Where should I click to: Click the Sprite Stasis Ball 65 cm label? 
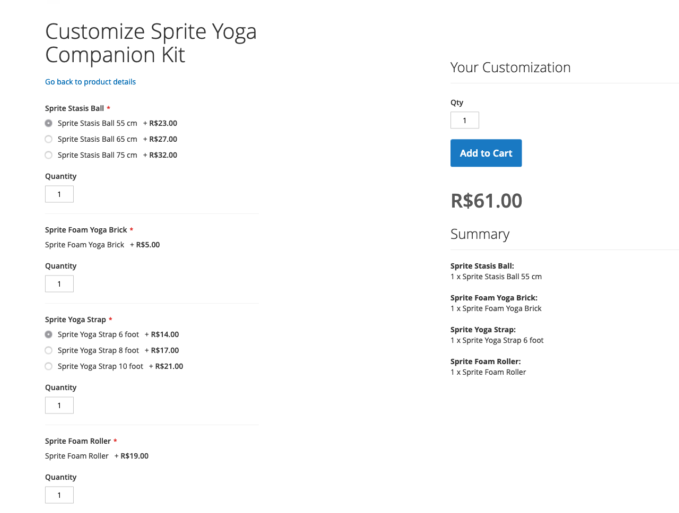[x=97, y=139]
